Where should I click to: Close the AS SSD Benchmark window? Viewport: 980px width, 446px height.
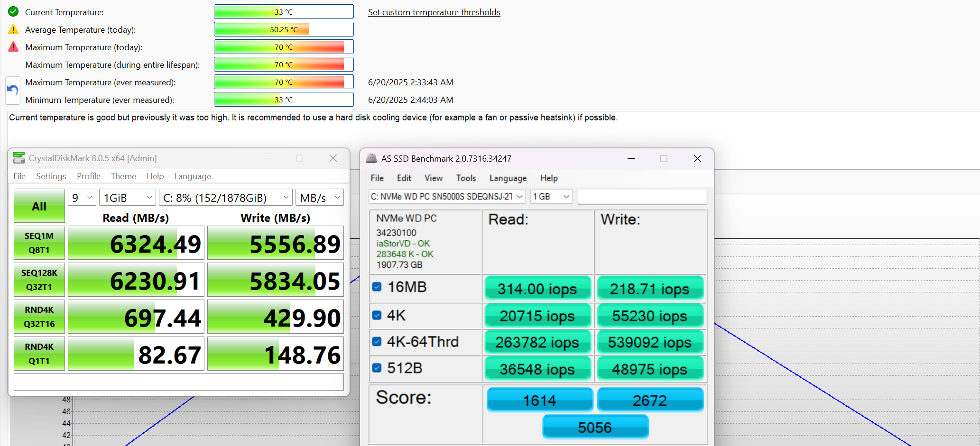point(697,158)
